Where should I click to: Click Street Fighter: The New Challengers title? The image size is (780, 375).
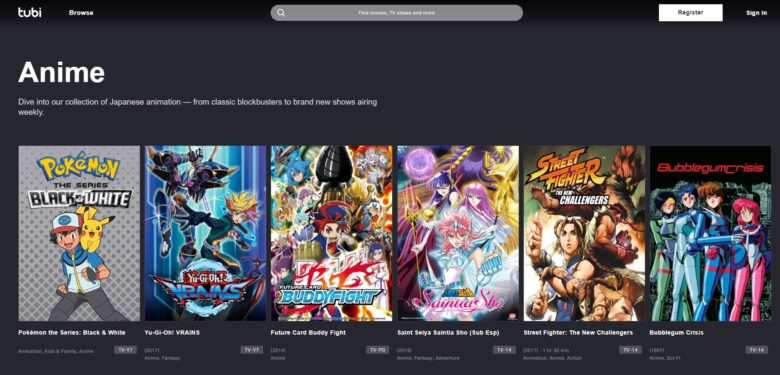578,332
